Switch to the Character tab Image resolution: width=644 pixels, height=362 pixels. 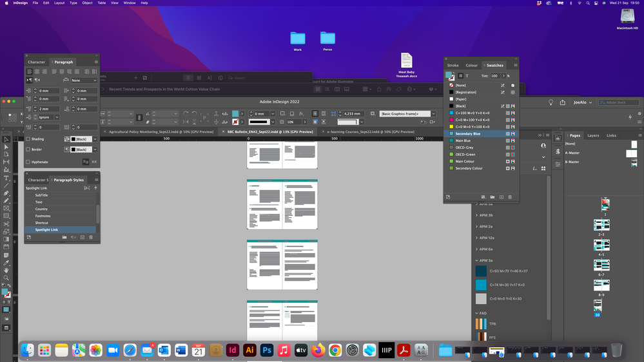(37, 62)
